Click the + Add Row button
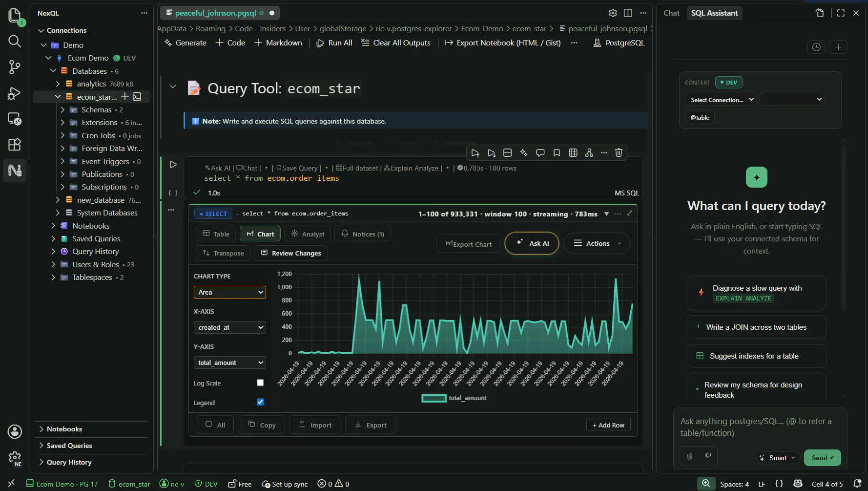Image resolution: width=868 pixels, height=491 pixels. pyautogui.click(x=608, y=425)
